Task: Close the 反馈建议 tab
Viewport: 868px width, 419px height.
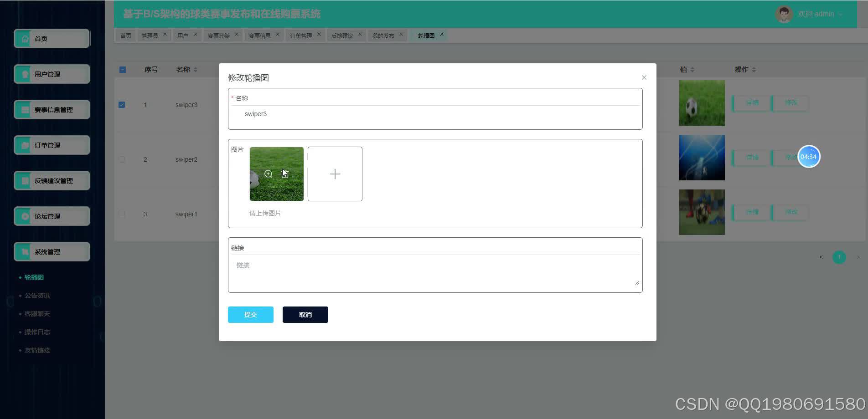Action: 360,34
